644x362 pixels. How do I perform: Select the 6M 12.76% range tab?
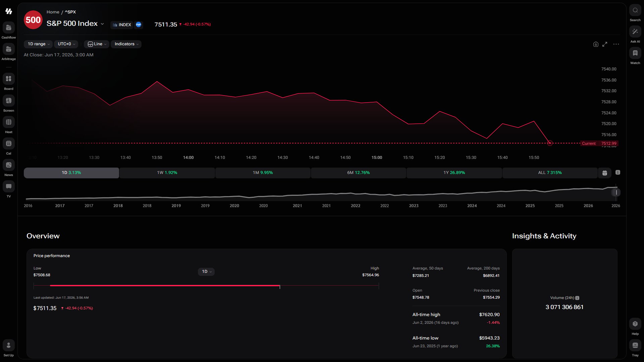(x=359, y=173)
